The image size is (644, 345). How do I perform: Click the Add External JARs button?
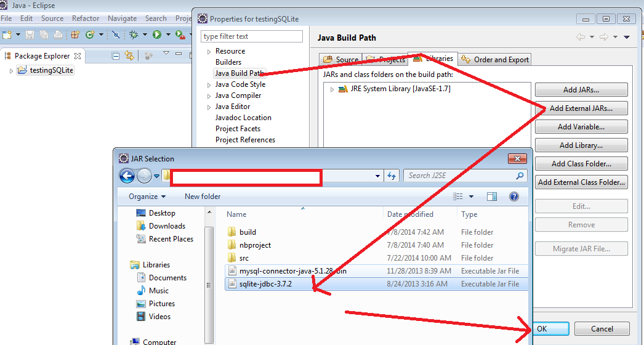click(x=581, y=108)
